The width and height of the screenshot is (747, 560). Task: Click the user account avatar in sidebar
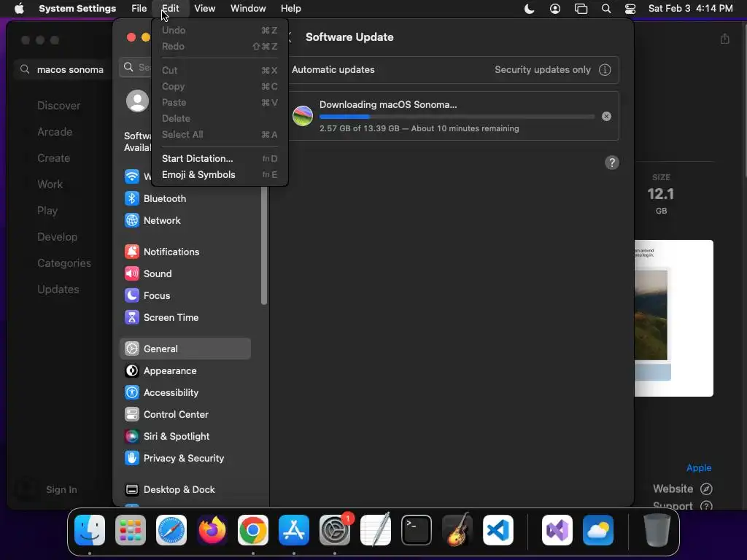(x=137, y=101)
